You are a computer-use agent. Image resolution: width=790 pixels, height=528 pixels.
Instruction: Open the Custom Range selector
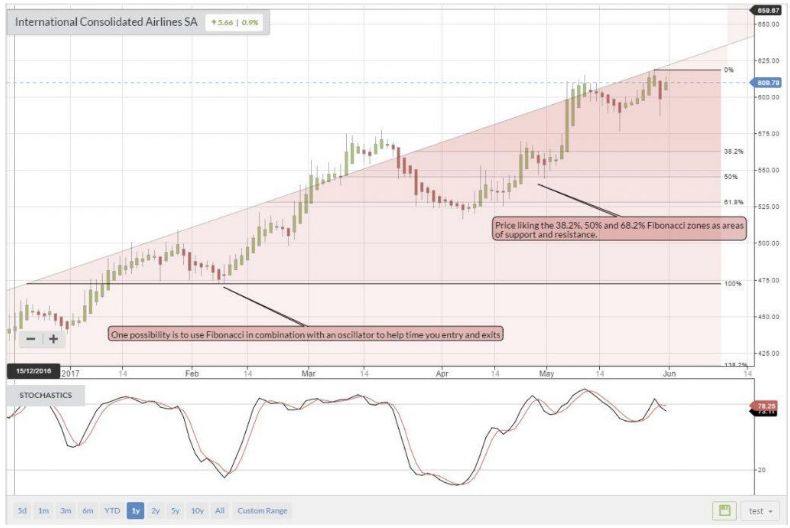(x=262, y=511)
